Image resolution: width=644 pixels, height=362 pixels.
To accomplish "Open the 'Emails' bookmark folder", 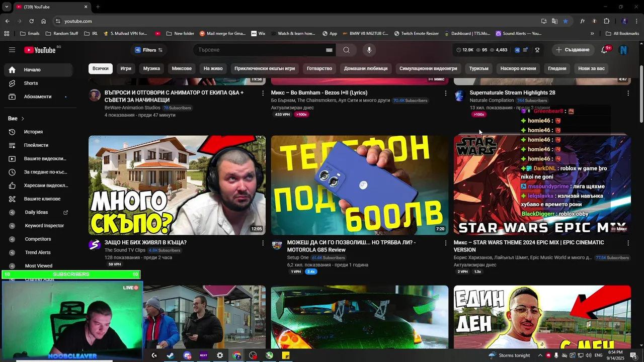I will [x=30, y=34].
